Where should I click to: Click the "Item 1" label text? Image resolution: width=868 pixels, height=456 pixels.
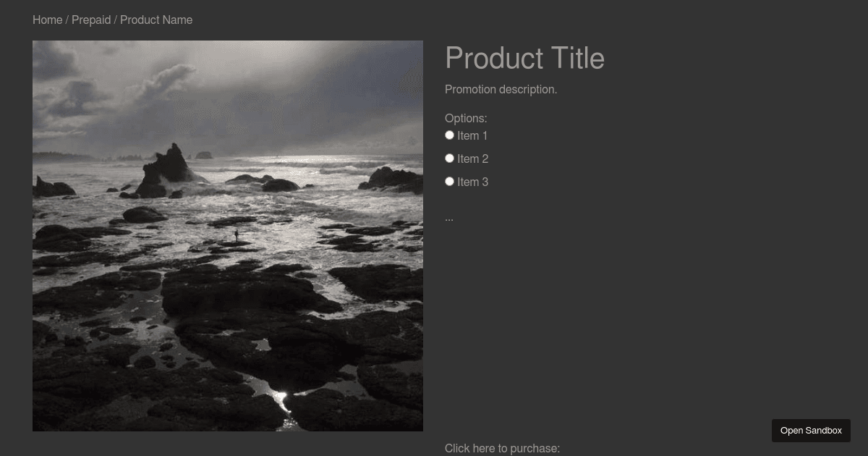[x=472, y=136]
